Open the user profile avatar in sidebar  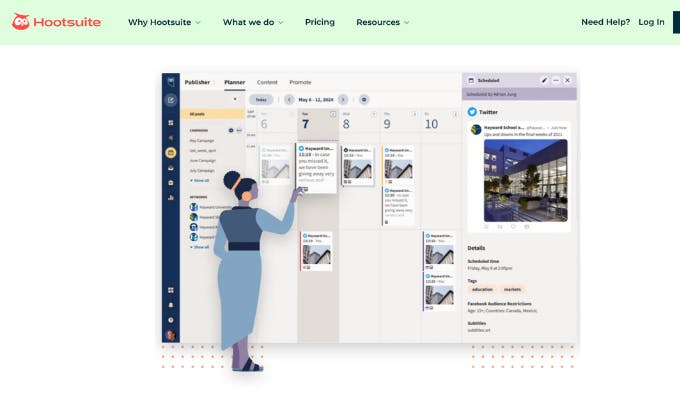click(171, 335)
